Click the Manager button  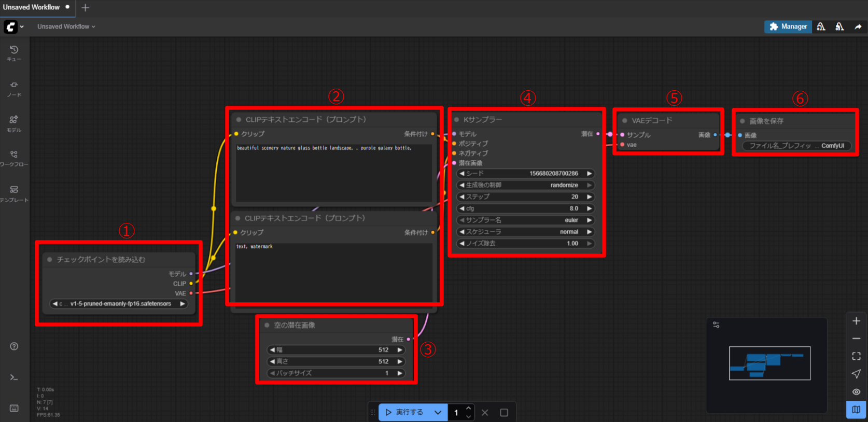pyautogui.click(x=788, y=26)
